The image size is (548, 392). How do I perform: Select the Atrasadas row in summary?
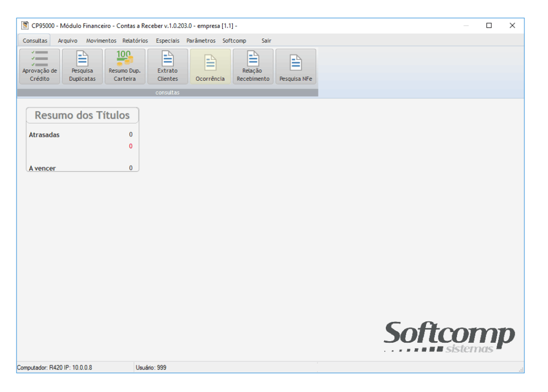(44, 135)
